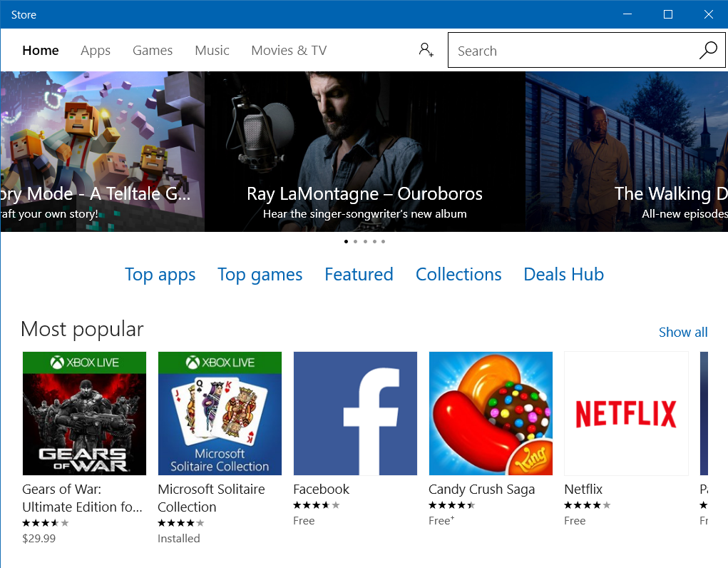The width and height of the screenshot is (728, 568).
Task: Switch to the Home tab
Action: click(41, 50)
